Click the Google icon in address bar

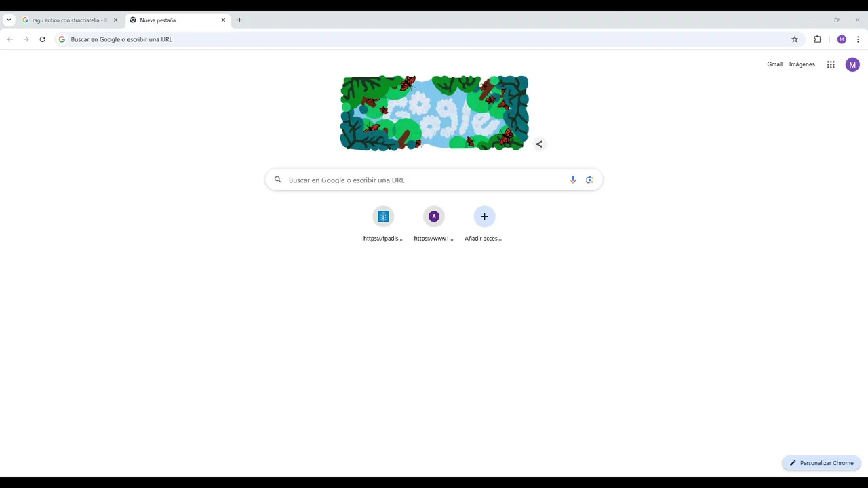(x=62, y=39)
